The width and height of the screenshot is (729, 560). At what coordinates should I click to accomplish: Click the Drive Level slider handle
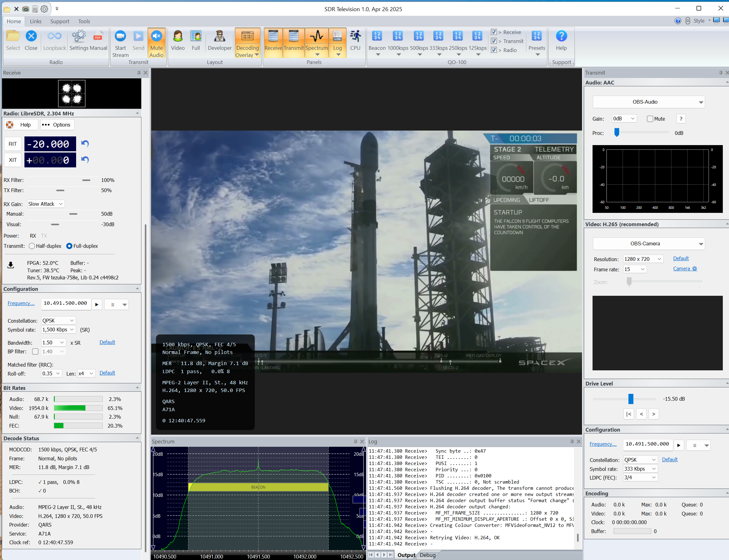(x=630, y=399)
